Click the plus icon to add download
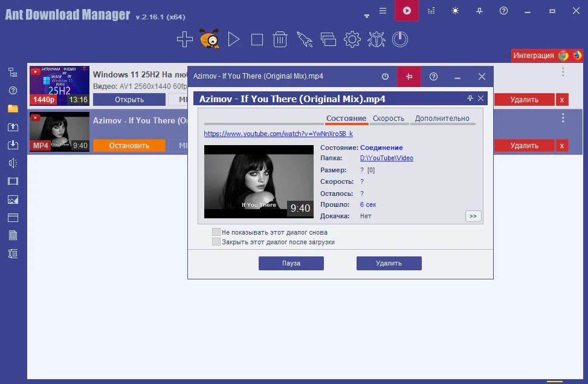Viewport: 588px width, 384px height. click(x=185, y=40)
